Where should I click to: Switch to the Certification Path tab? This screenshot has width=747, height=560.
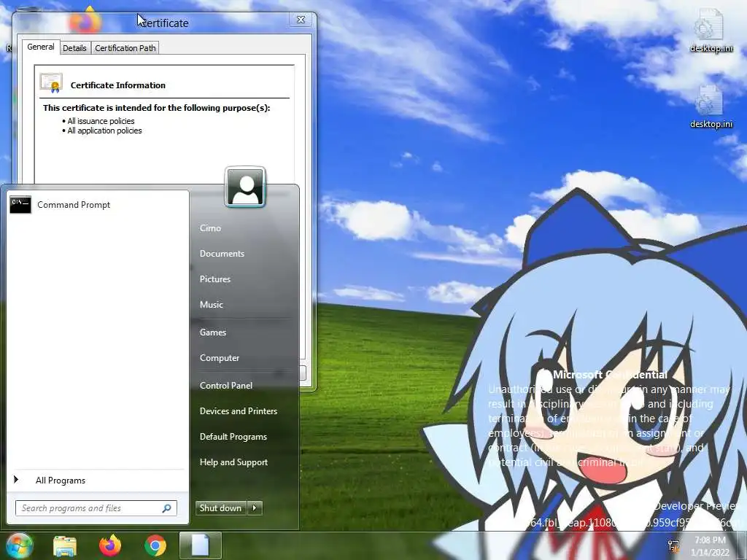pos(125,48)
